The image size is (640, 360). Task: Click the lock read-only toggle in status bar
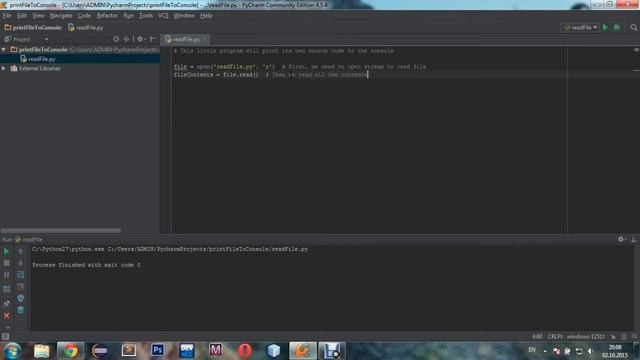click(613, 337)
